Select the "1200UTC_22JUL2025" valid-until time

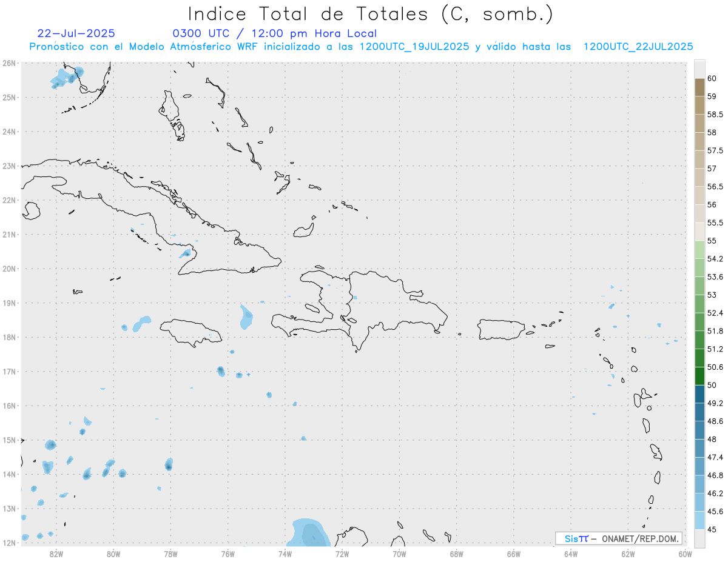638,47
